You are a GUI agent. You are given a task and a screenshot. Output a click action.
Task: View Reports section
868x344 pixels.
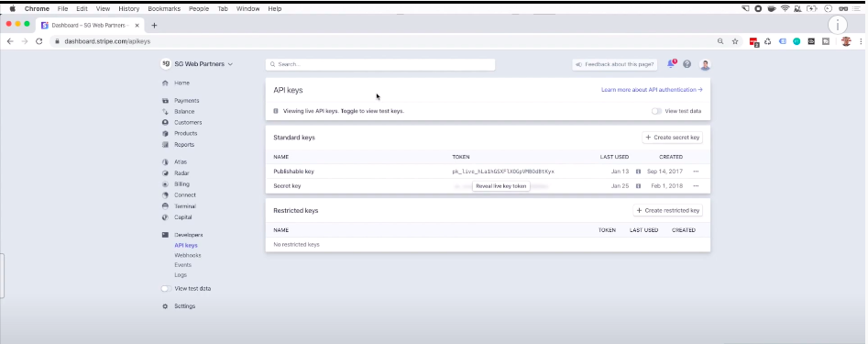pos(184,145)
